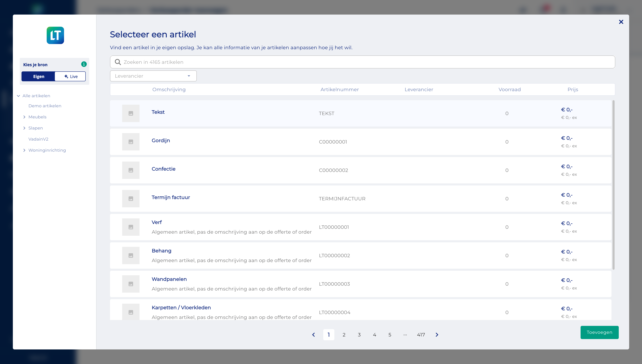Click the LT logo icon
This screenshot has width=642, height=364.
[x=55, y=35]
